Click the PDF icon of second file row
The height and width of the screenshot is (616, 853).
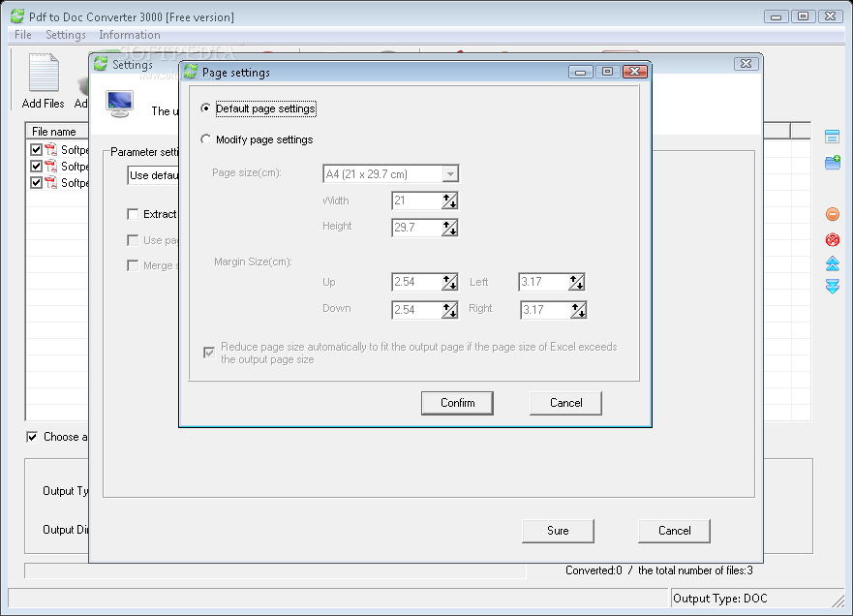[51, 166]
